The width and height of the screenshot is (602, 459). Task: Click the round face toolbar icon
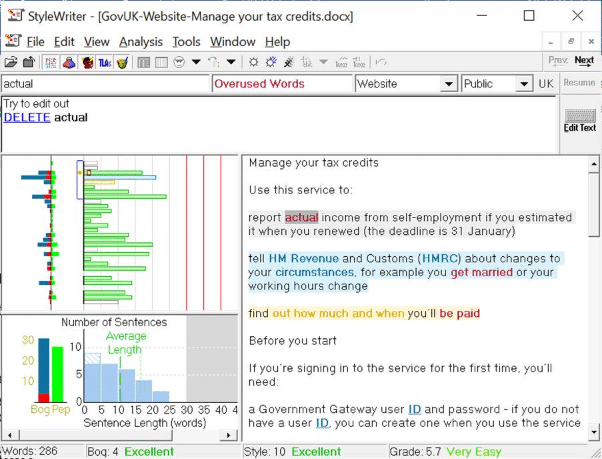(179, 62)
